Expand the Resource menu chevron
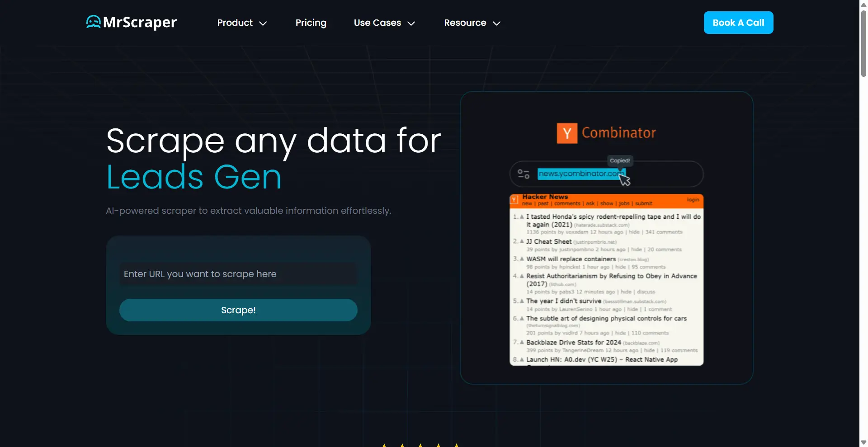 coord(496,23)
